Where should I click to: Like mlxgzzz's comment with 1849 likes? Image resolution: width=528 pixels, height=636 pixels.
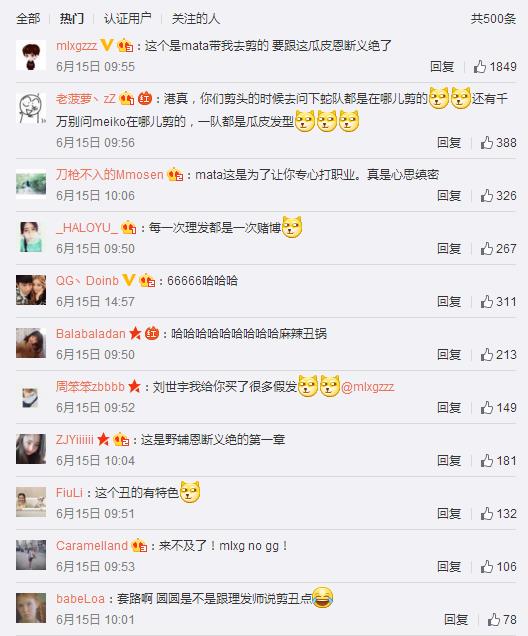tap(480, 66)
